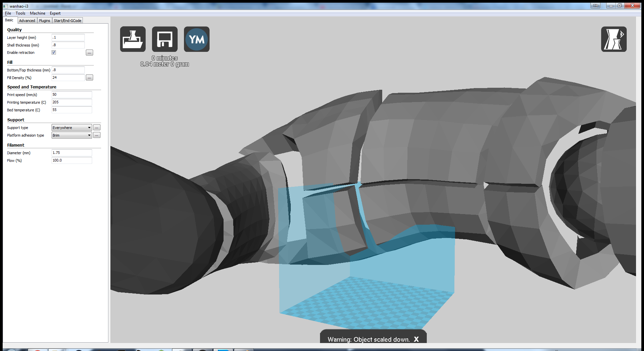Expand the Platform adhesion type dropdown

(72, 135)
